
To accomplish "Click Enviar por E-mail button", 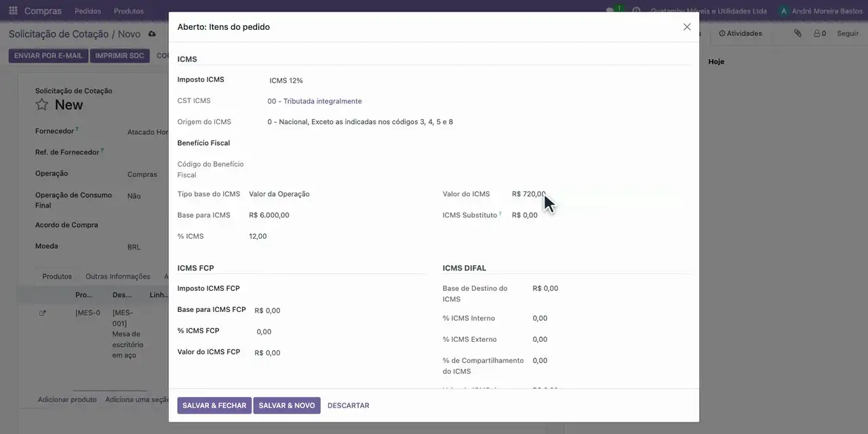I will [x=48, y=56].
